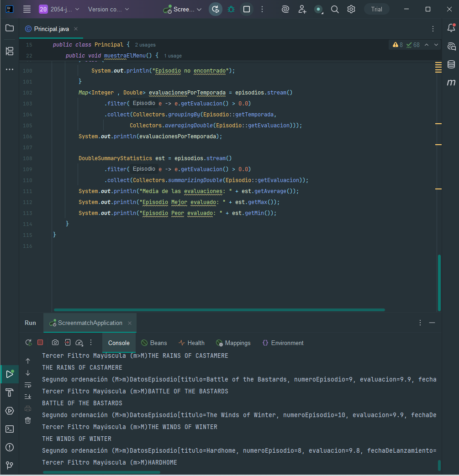Open run configuration Scree... dropdown
459x476 pixels.
click(183, 9)
